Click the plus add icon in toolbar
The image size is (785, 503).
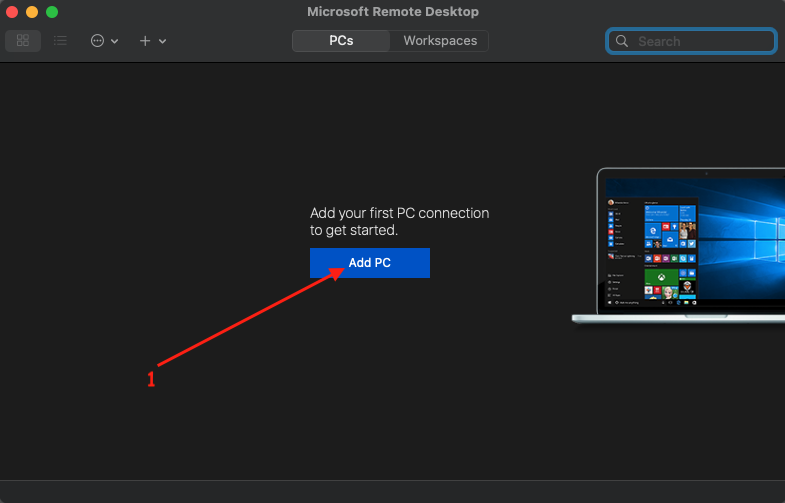(x=145, y=41)
